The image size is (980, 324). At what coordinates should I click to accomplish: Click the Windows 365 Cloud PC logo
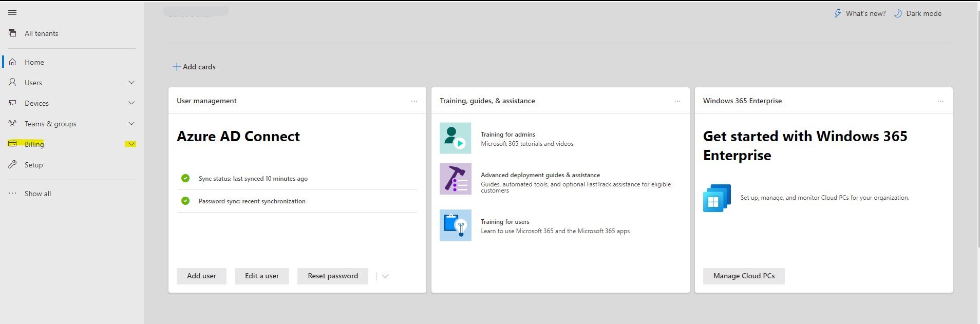tap(717, 198)
